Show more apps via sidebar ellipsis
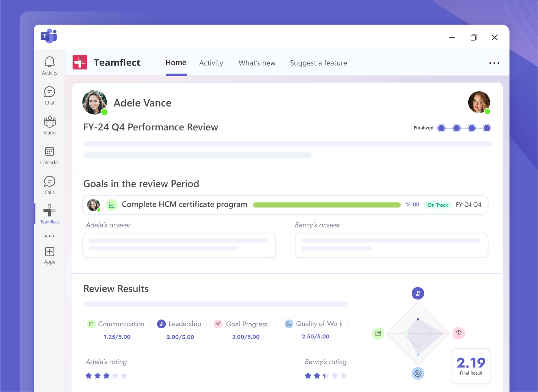The image size is (538, 392). click(x=50, y=236)
